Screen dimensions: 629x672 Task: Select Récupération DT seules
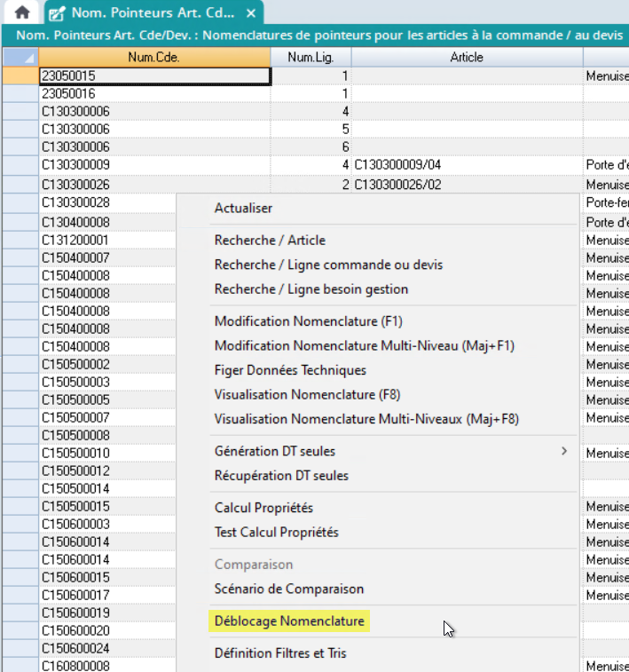(281, 476)
